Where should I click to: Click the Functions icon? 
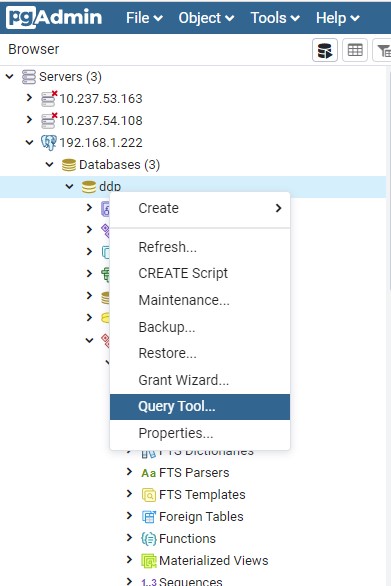(x=149, y=539)
